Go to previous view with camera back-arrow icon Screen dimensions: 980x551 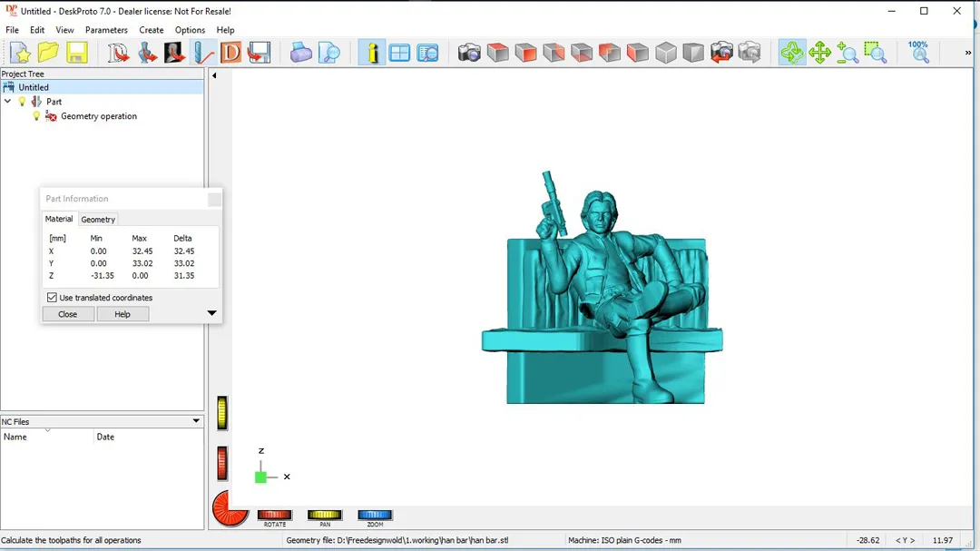(x=721, y=53)
